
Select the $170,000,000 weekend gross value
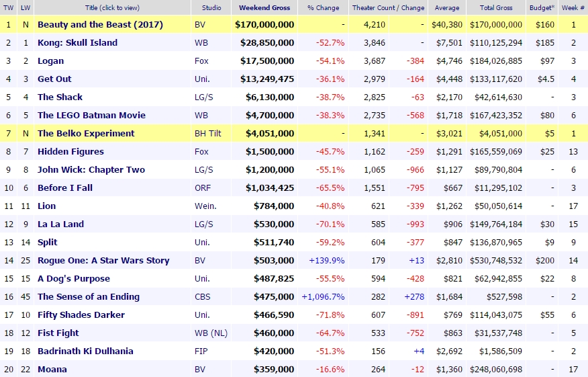point(264,25)
